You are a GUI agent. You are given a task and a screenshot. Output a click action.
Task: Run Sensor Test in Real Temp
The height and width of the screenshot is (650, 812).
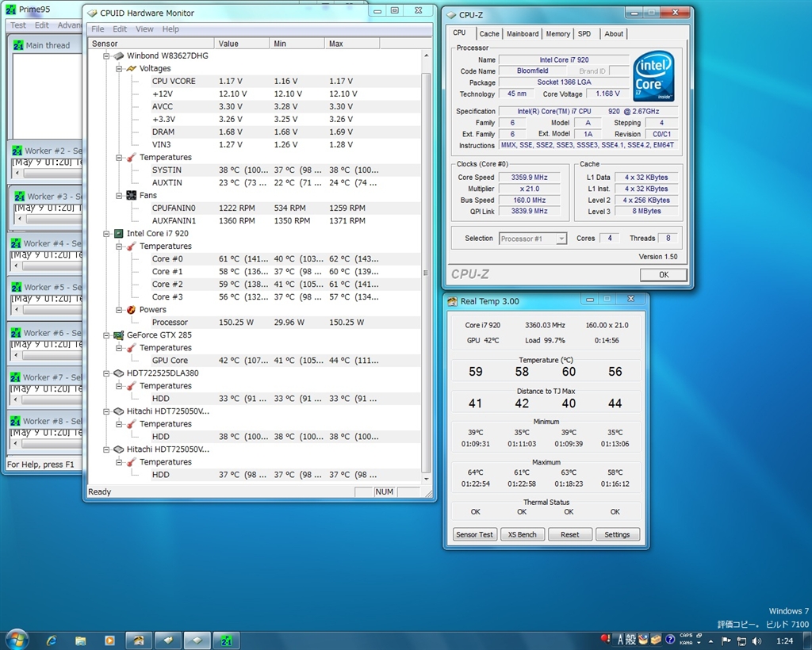[474, 534]
